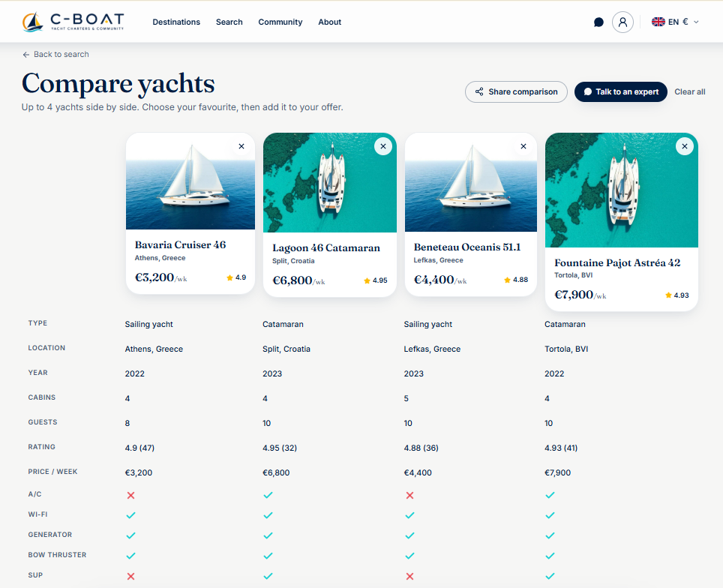The height and width of the screenshot is (588, 723).
Task: Select '€4,400' in Price / Week row
Action: pos(418,472)
